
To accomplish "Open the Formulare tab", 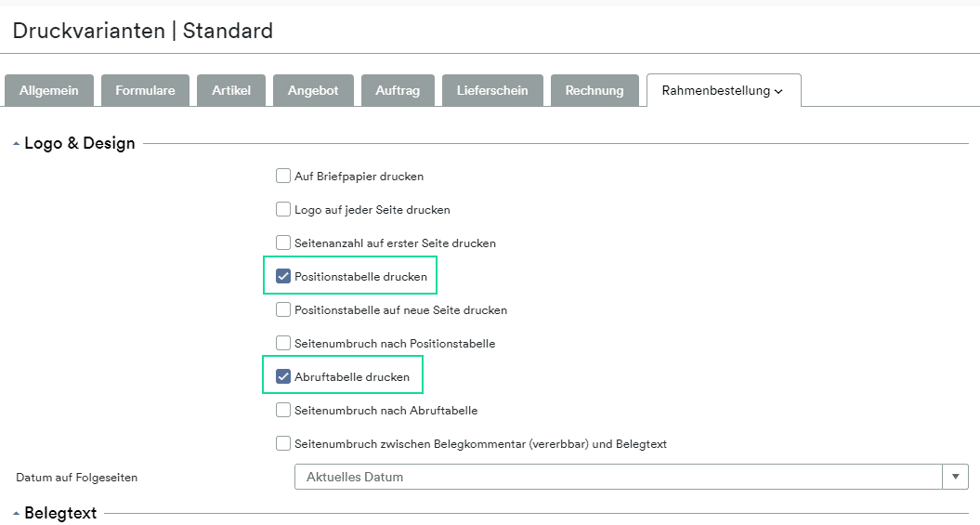I will click(145, 91).
